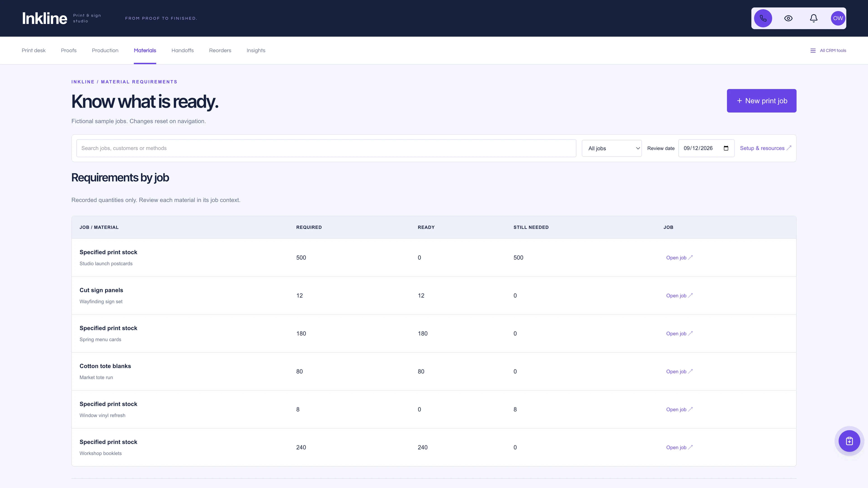Open job for Spring menu cards
868x488 pixels.
coord(679,333)
